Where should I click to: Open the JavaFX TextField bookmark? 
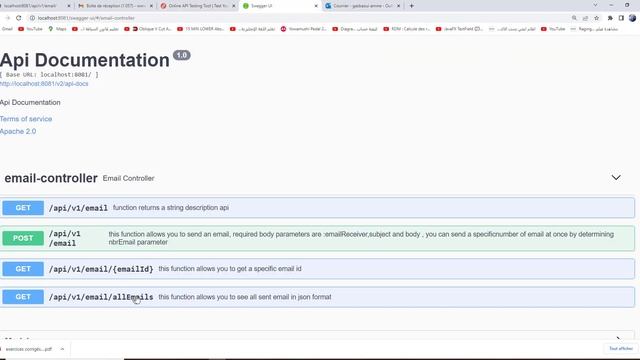point(460,29)
